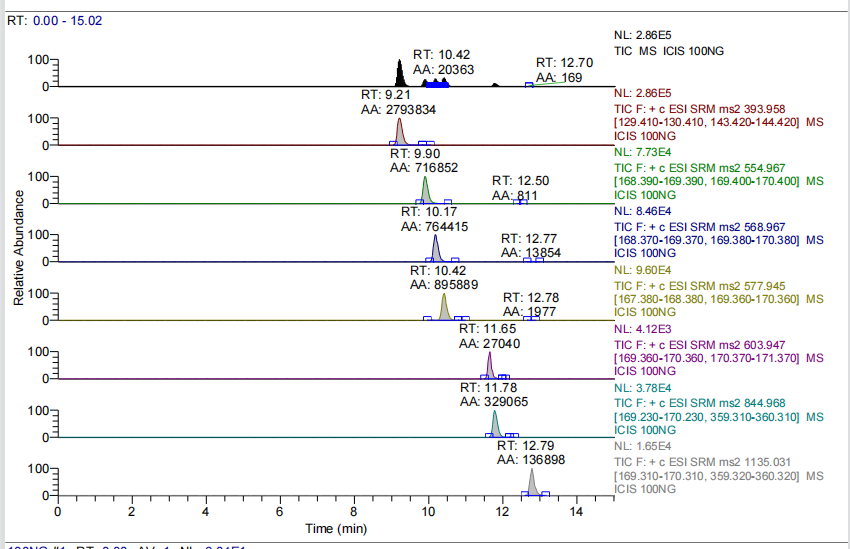Click the 'NL: 7.73E4' intensity value
This screenshot has width=850, height=549.
click(642, 152)
